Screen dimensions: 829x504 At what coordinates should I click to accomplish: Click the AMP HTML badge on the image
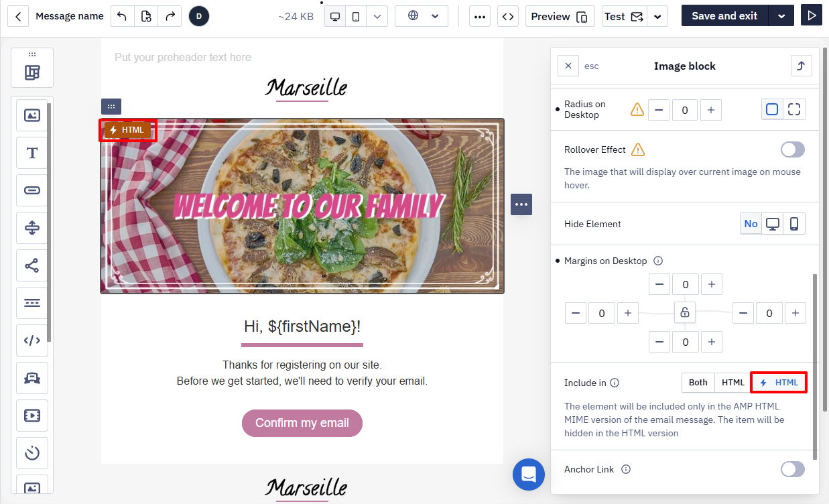coord(128,129)
